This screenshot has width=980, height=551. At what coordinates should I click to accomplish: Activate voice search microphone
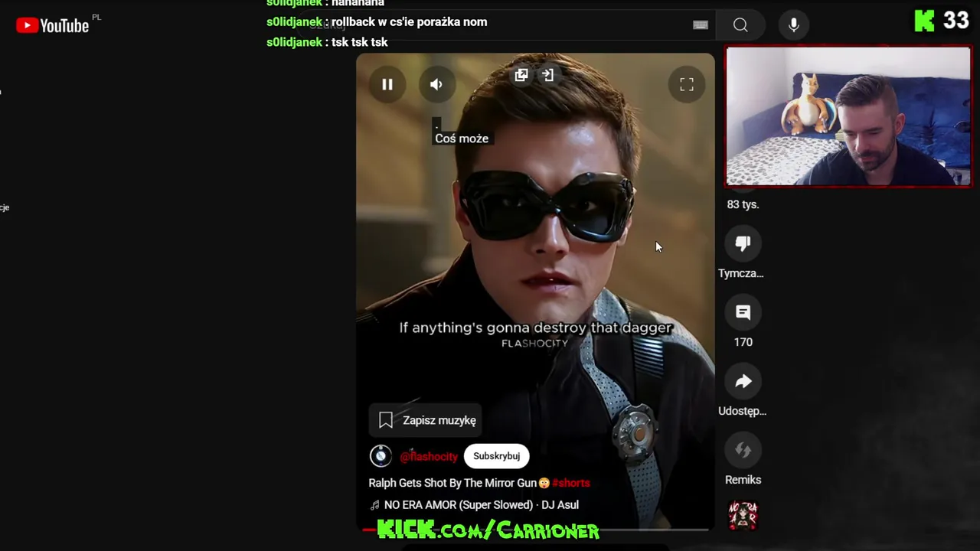pyautogui.click(x=794, y=25)
